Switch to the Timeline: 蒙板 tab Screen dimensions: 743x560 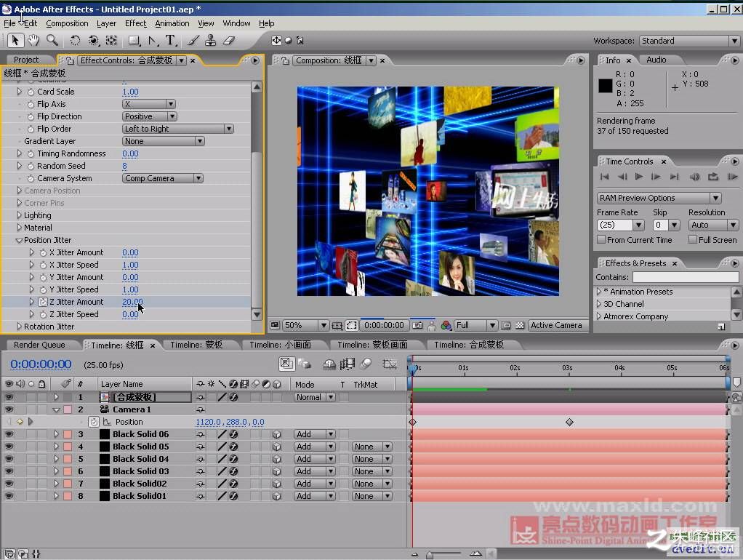pos(196,345)
